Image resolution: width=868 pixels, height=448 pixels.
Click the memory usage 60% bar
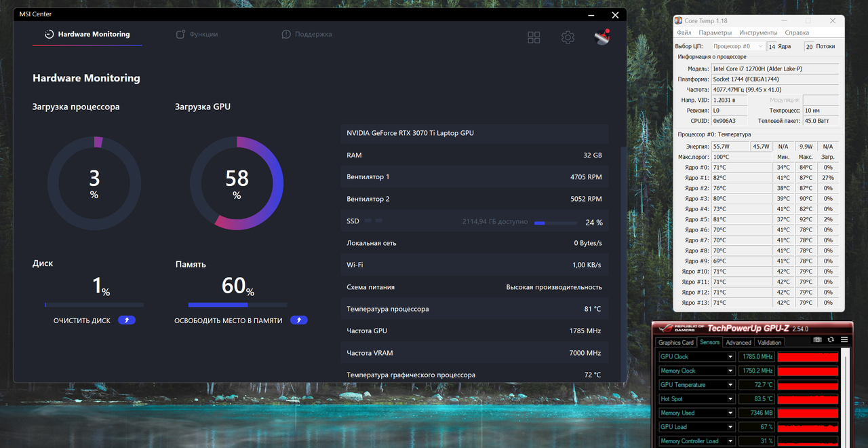coord(238,305)
